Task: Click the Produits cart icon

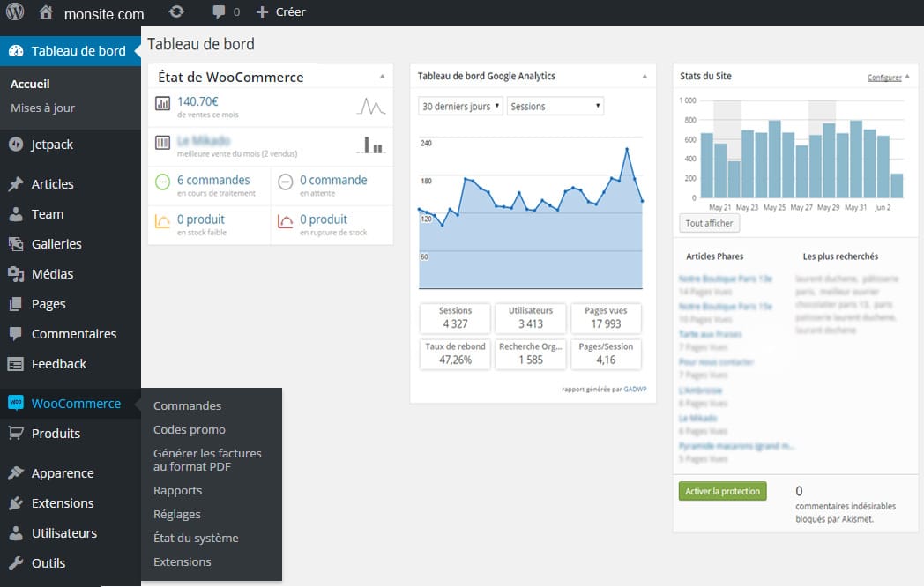Action: 16,433
